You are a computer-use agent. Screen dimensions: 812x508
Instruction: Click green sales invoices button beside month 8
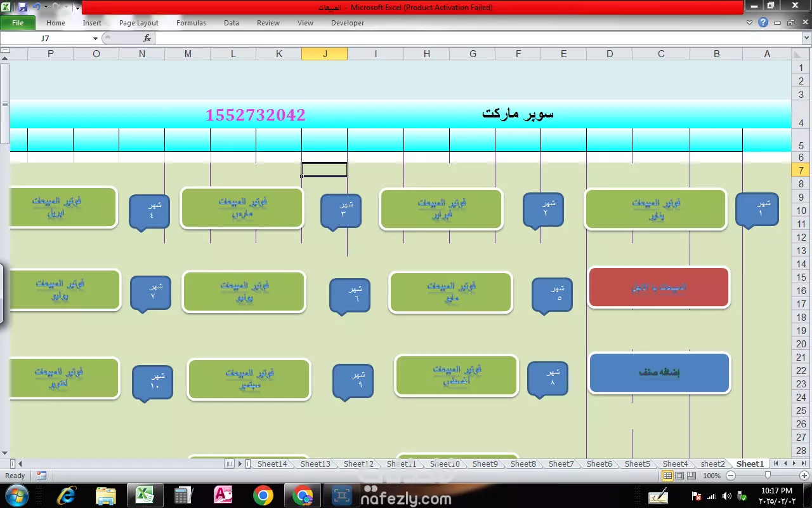[x=457, y=376]
